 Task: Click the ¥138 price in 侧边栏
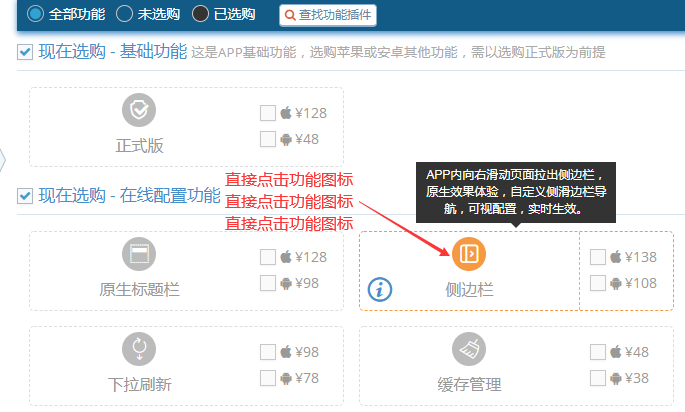641,257
